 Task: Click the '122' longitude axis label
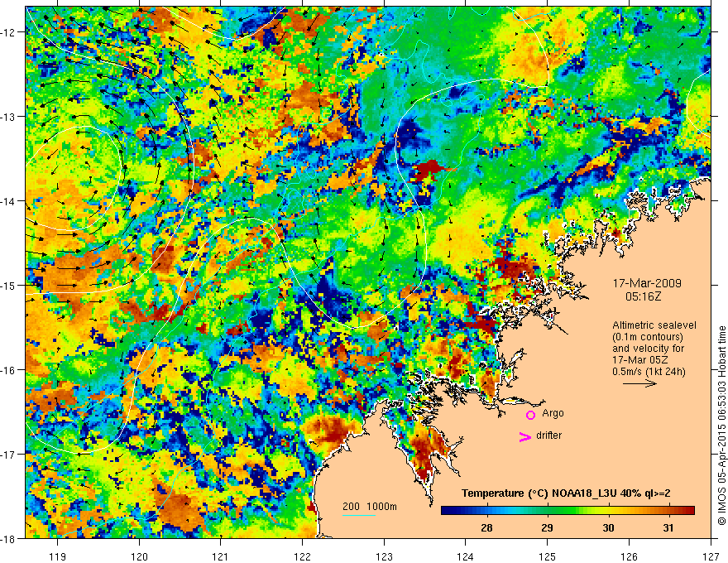[302, 556]
